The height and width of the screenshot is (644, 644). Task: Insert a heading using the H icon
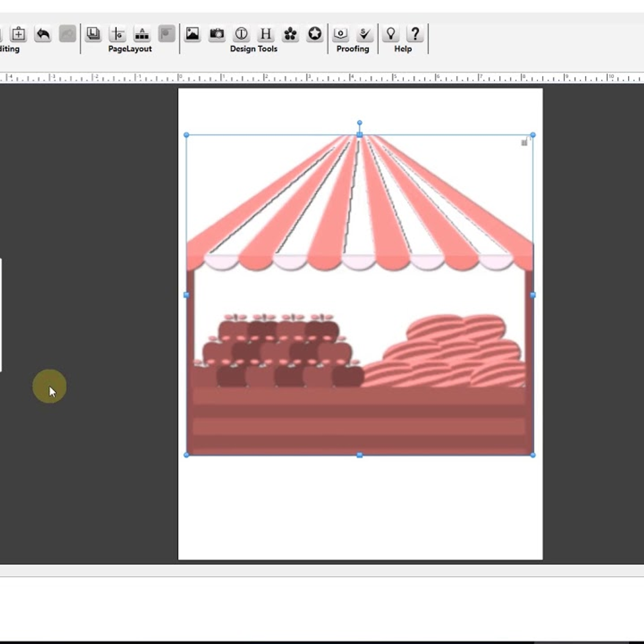[265, 35]
